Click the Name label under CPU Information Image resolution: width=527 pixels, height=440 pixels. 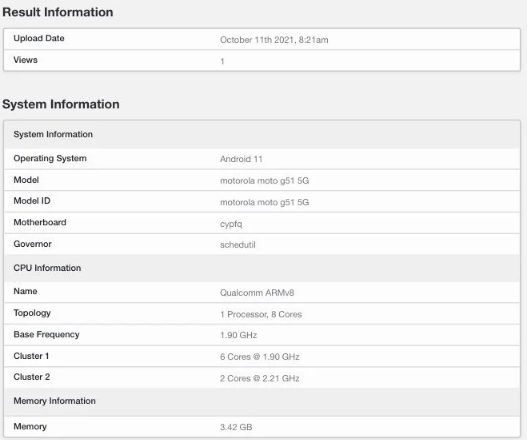point(25,291)
